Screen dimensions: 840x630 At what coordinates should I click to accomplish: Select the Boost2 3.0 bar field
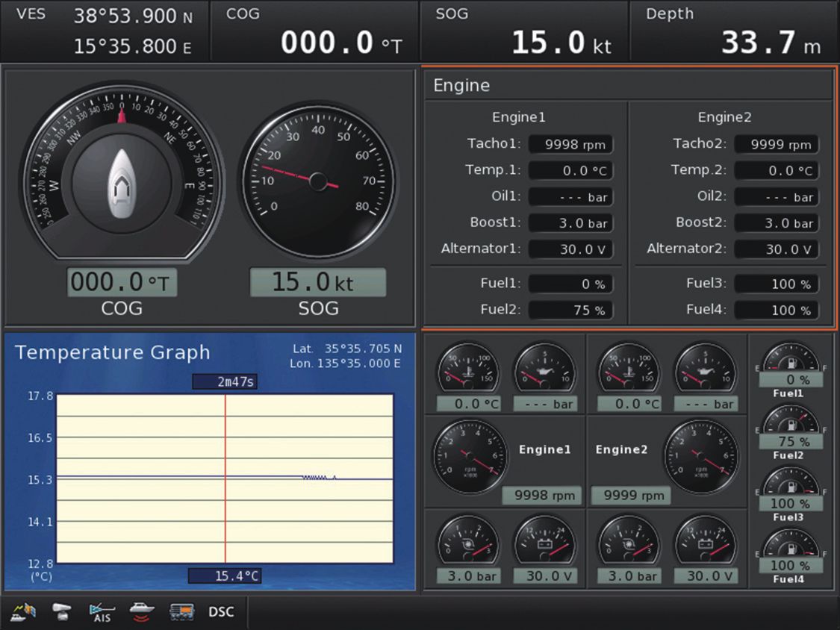(x=777, y=223)
